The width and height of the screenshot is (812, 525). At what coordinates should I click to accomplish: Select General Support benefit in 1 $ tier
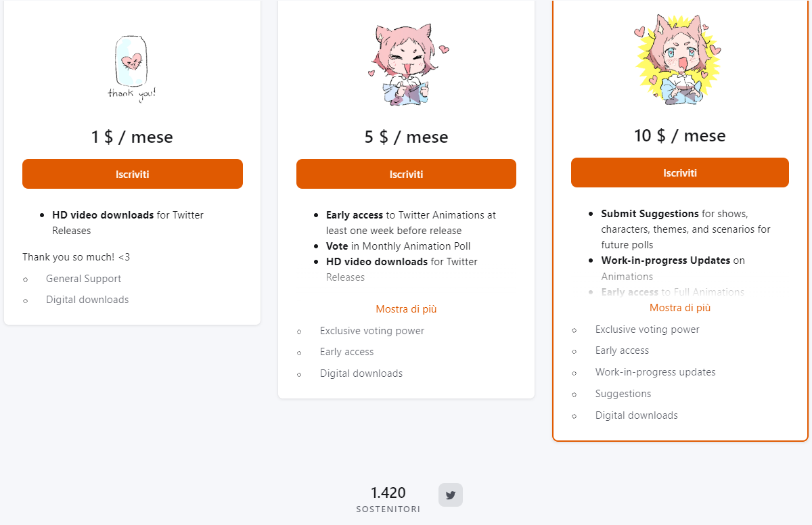(x=84, y=279)
